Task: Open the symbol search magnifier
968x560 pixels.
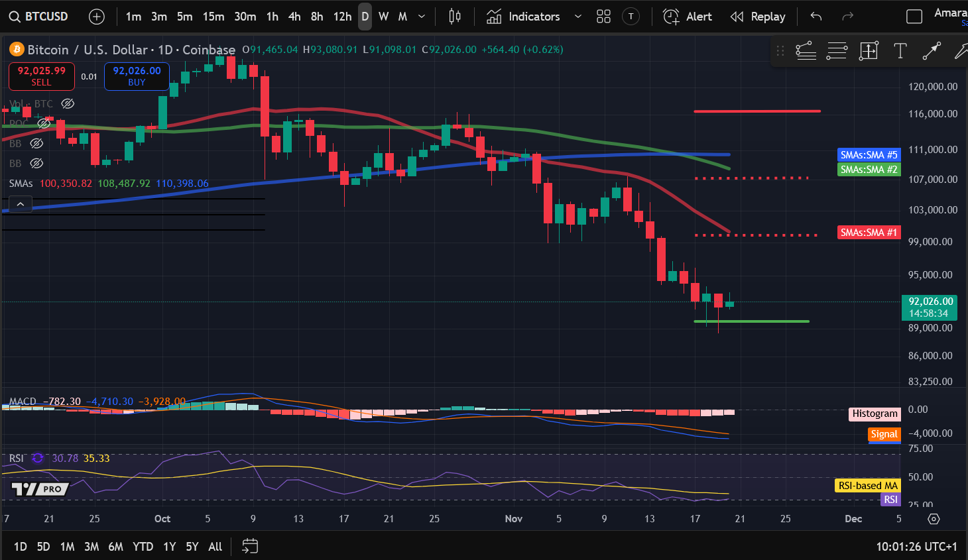Action: click(x=14, y=17)
